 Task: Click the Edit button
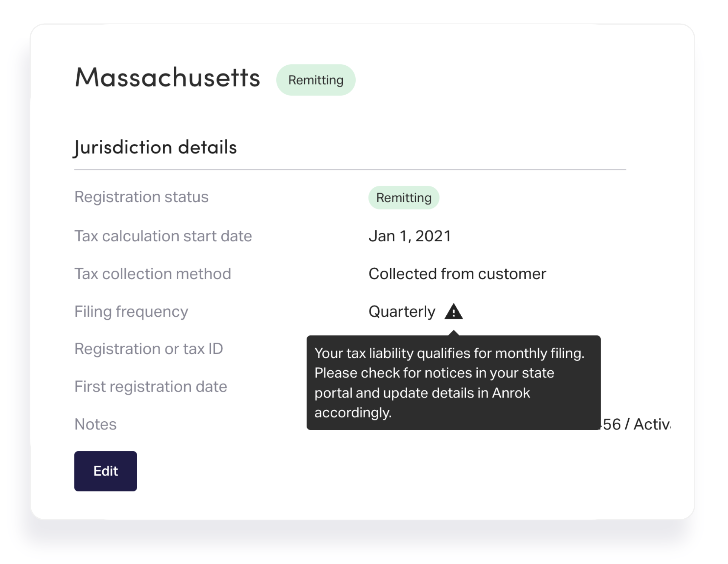click(x=105, y=471)
